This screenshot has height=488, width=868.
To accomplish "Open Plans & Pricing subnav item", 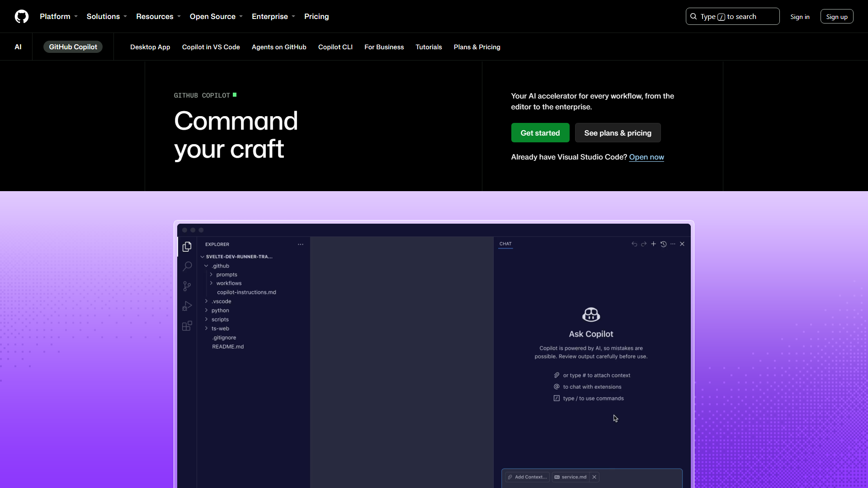I will pyautogui.click(x=477, y=47).
